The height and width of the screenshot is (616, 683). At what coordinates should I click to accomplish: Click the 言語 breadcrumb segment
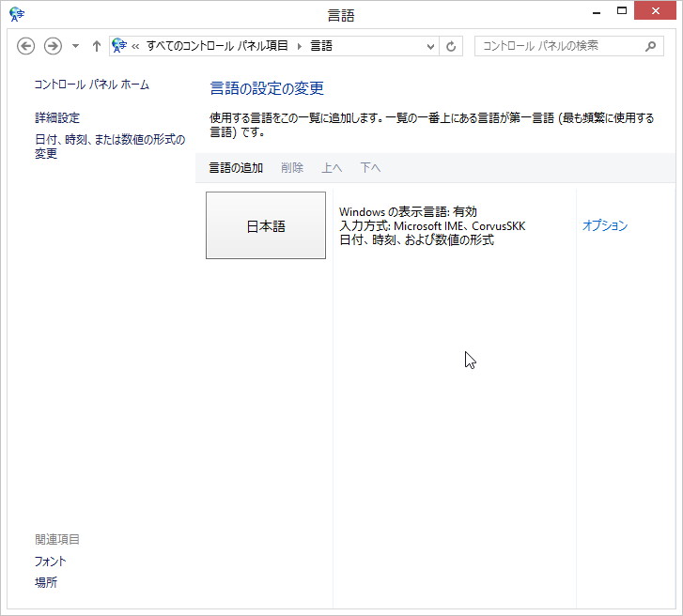pyautogui.click(x=321, y=46)
